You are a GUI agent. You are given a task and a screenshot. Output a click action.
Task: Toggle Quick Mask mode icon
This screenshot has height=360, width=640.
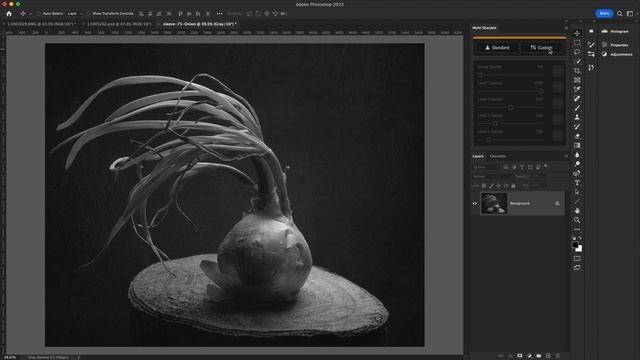point(577,258)
